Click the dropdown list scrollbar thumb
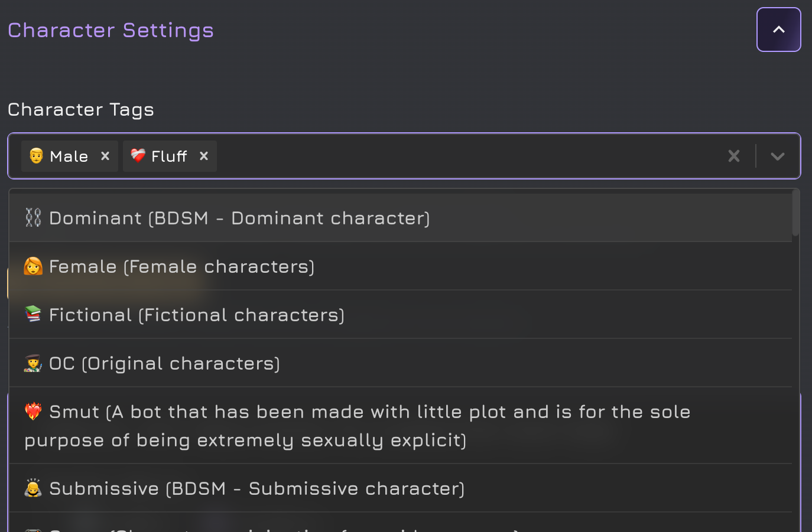The image size is (812, 532). [x=795, y=213]
